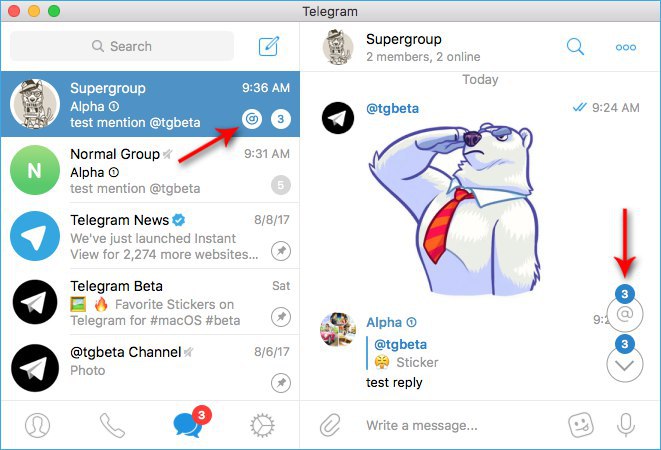Click the Today date label
Viewport: 661px width, 450px height.
480,79
